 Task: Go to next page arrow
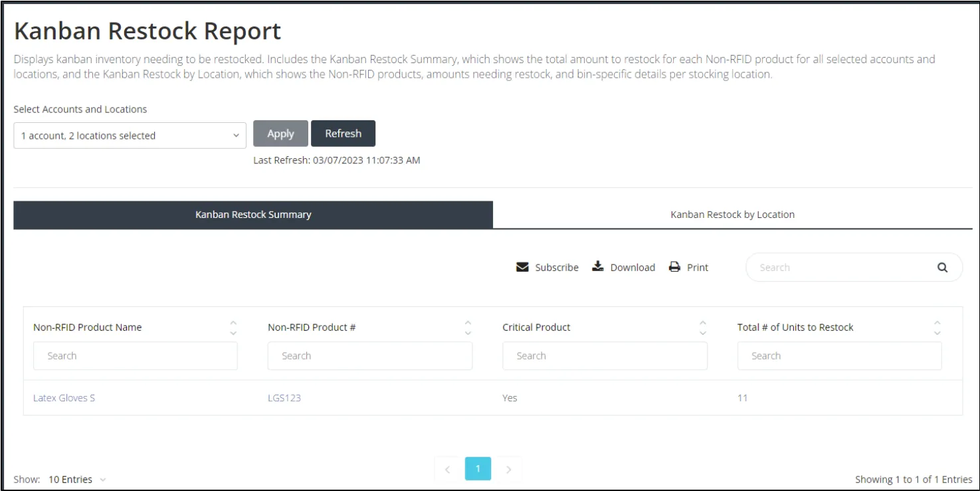pos(509,469)
